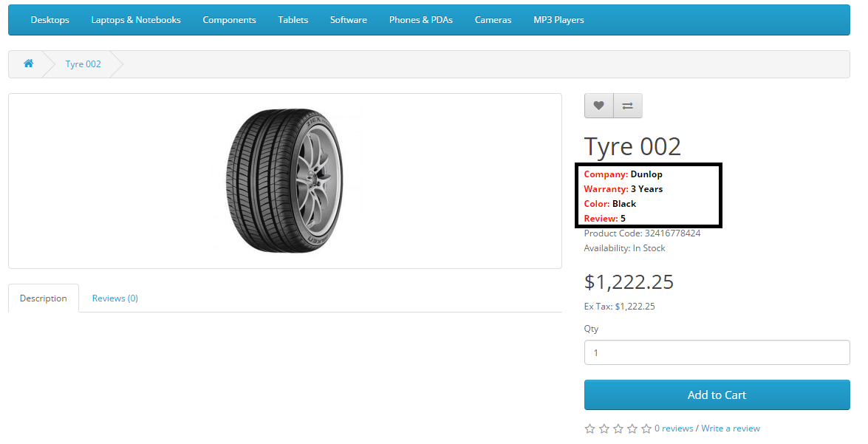Go to the Software category
The width and height of the screenshot is (868, 444).
click(x=349, y=20)
